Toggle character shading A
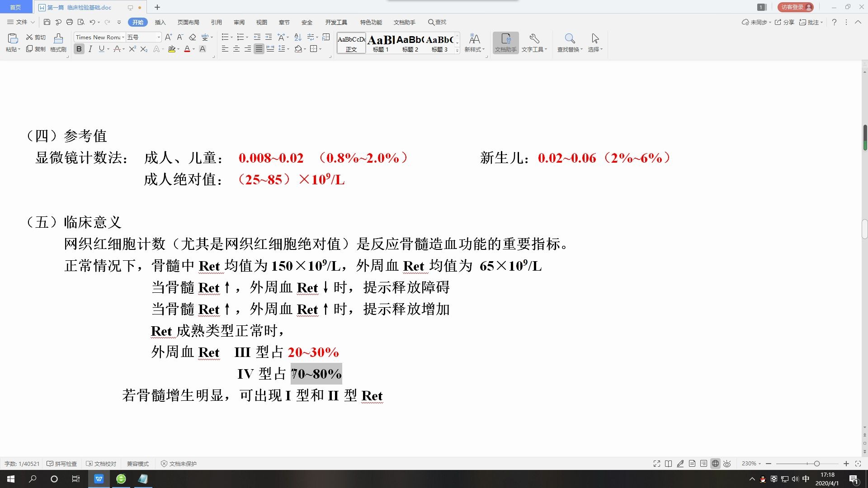868x488 pixels. 203,49
